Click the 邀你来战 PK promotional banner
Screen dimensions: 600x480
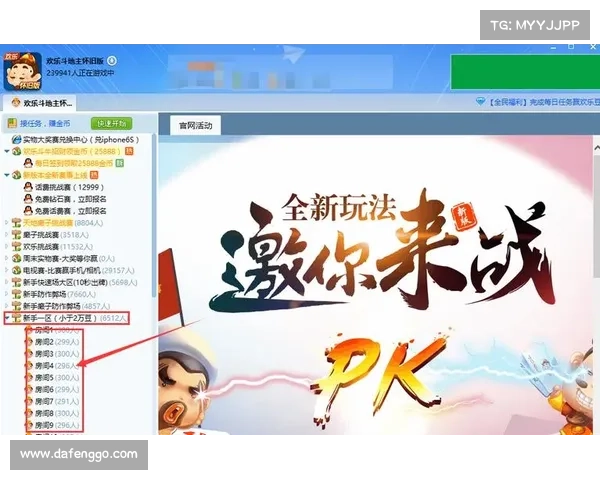(380, 290)
